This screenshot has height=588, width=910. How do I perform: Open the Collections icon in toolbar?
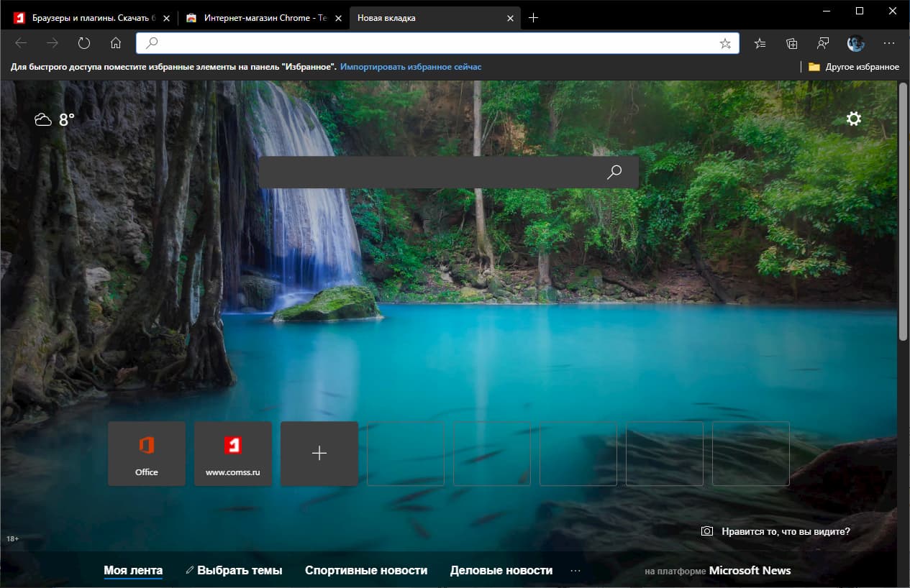click(792, 43)
